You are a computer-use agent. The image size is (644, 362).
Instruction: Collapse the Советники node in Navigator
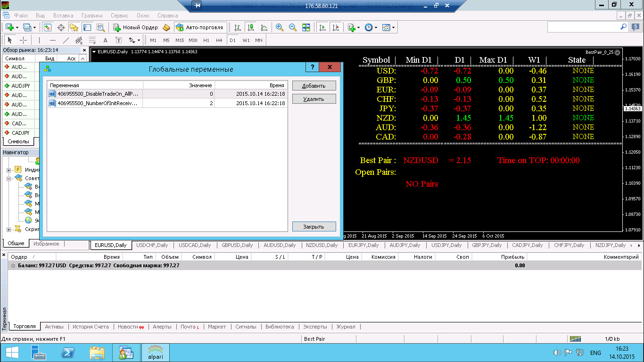coord(8,178)
